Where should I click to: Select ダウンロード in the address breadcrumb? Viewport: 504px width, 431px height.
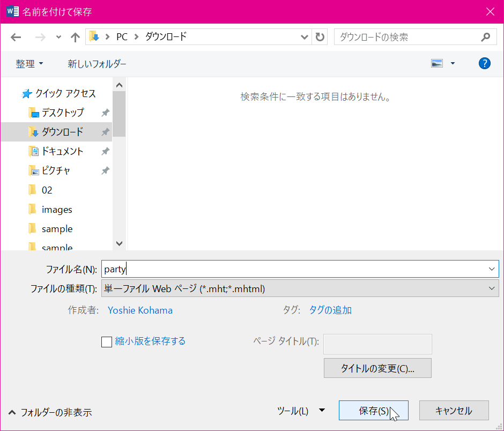(166, 36)
